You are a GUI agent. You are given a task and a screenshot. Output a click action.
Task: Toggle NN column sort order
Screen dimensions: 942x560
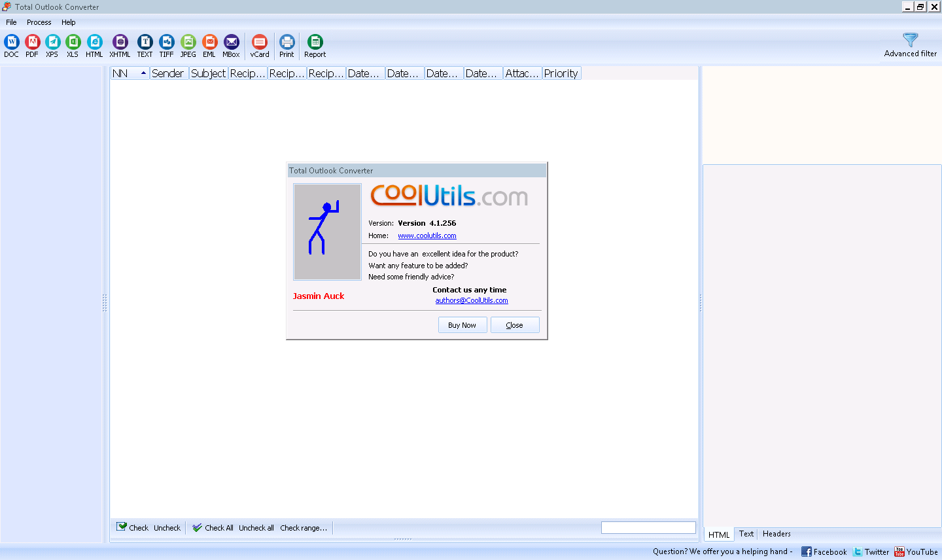coord(128,73)
